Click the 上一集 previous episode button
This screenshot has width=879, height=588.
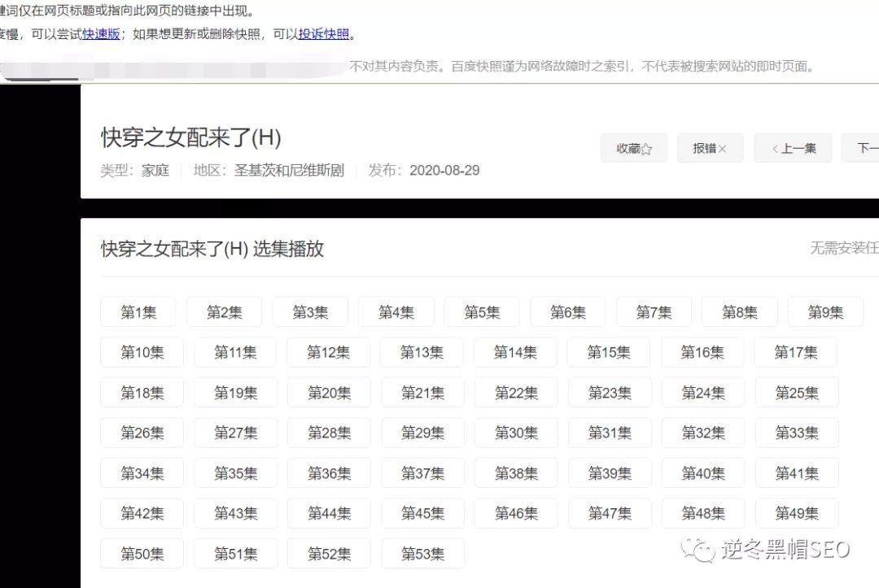[x=794, y=148]
